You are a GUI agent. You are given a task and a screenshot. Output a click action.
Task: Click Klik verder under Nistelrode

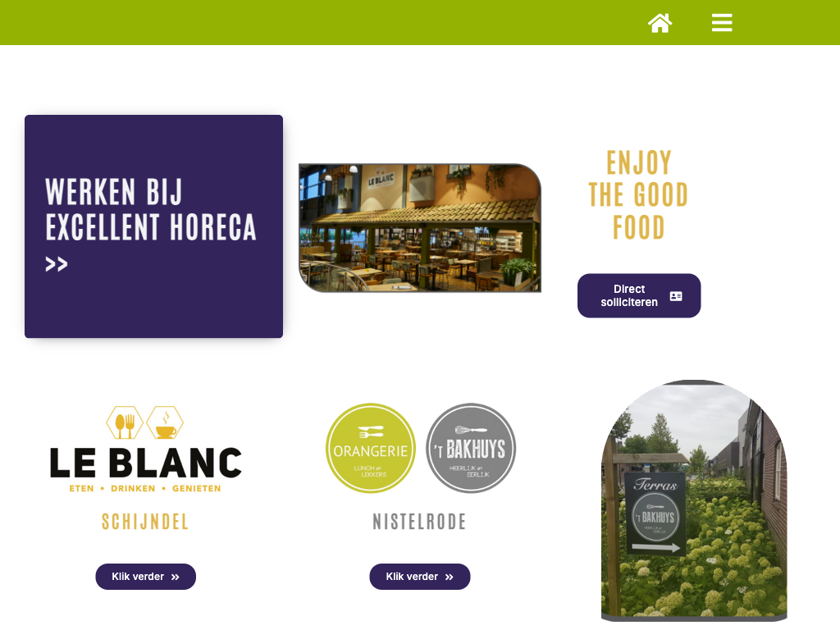pyautogui.click(x=419, y=577)
